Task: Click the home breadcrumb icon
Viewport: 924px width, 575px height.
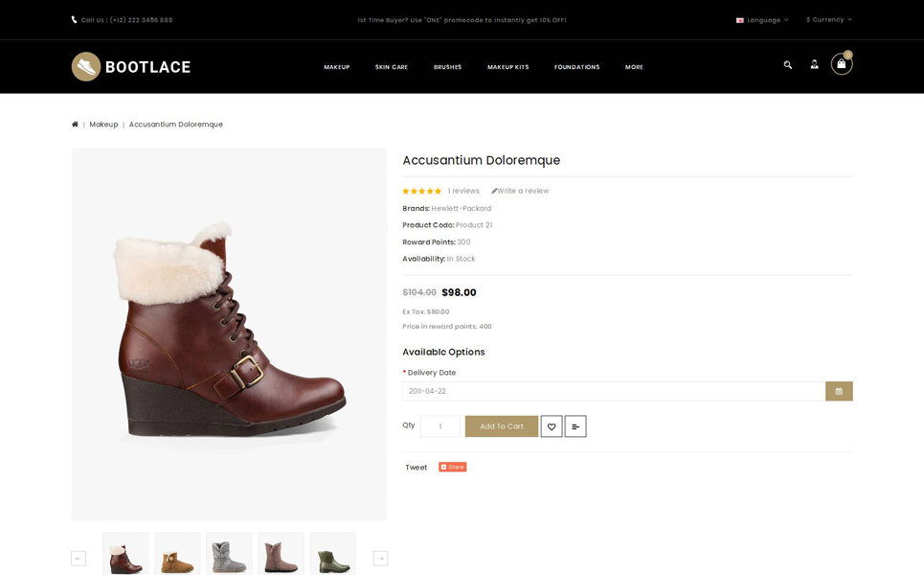Action: point(75,125)
